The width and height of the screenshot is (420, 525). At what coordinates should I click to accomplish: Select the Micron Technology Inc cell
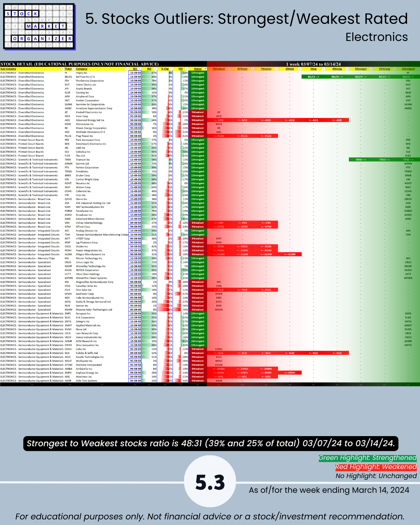click(101, 258)
